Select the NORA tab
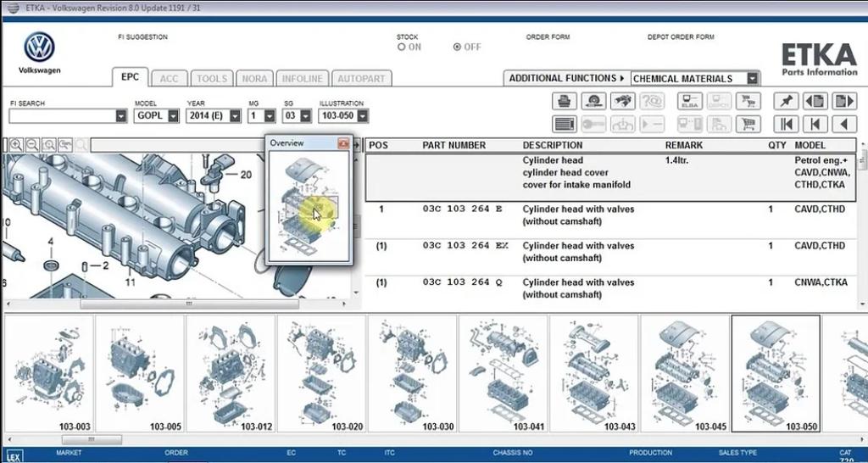This screenshot has width=868, height=463. point(254,79)
